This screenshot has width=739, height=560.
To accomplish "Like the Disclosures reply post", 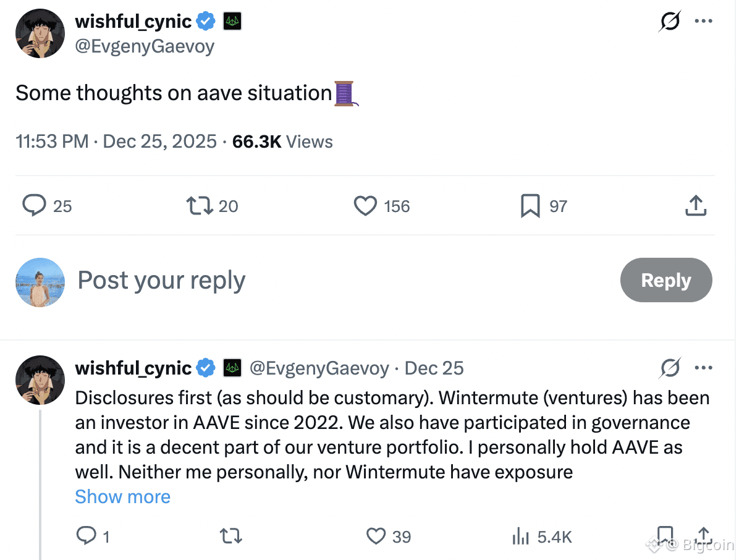I will tap(376, 536).
